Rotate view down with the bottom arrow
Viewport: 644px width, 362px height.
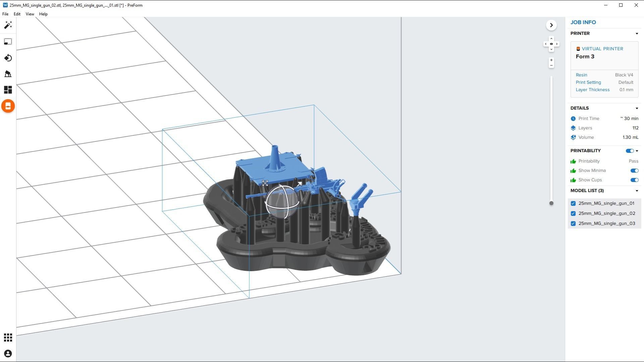tap(551, 49)
